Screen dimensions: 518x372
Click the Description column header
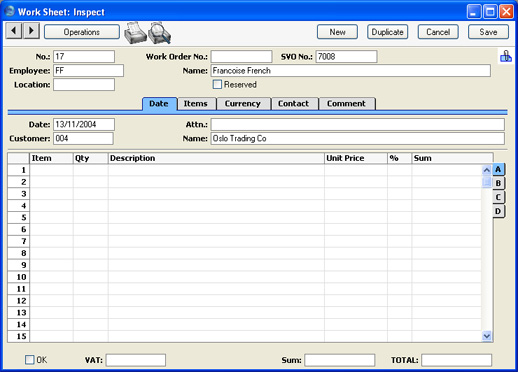point(216,158)
